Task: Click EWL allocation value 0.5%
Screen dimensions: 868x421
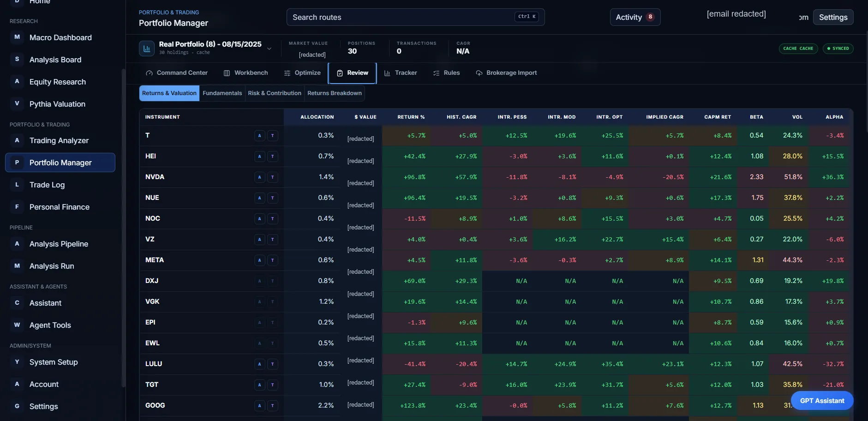Action: tap(326, 343)
